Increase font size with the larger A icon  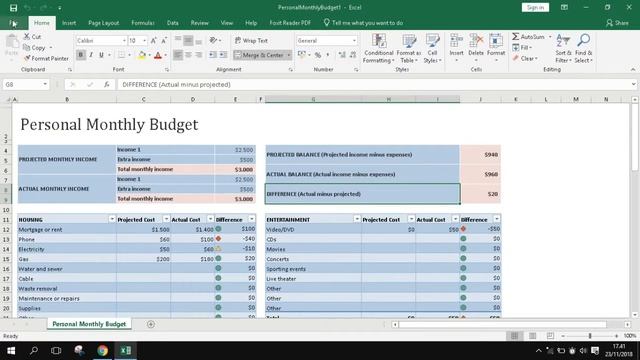(153, 40)
